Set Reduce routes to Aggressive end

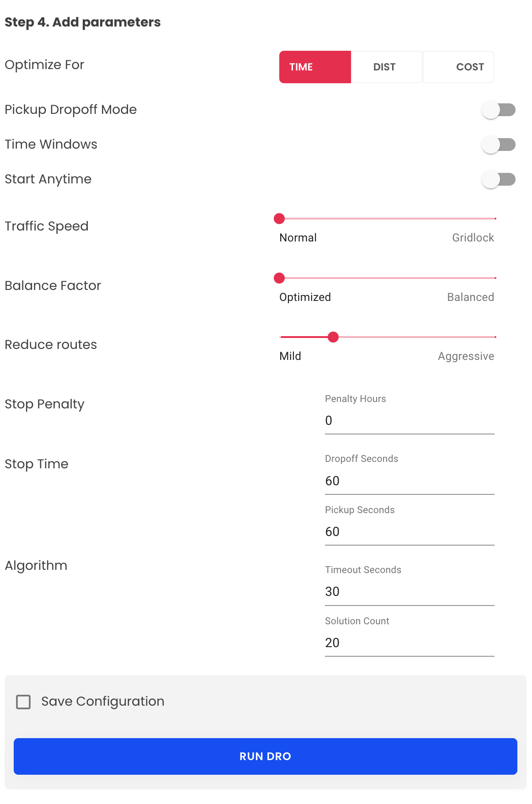495,337
